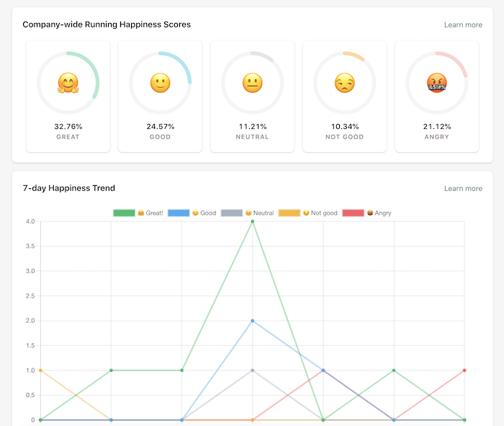Click the 7-day Happiness Trend heading
This screenshot has width=504, height=426.
69,188
